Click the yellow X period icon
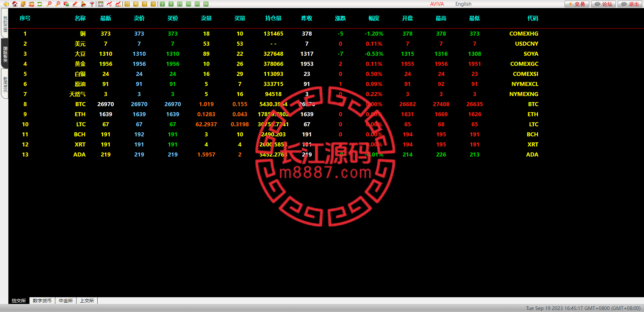 point(153,4)
